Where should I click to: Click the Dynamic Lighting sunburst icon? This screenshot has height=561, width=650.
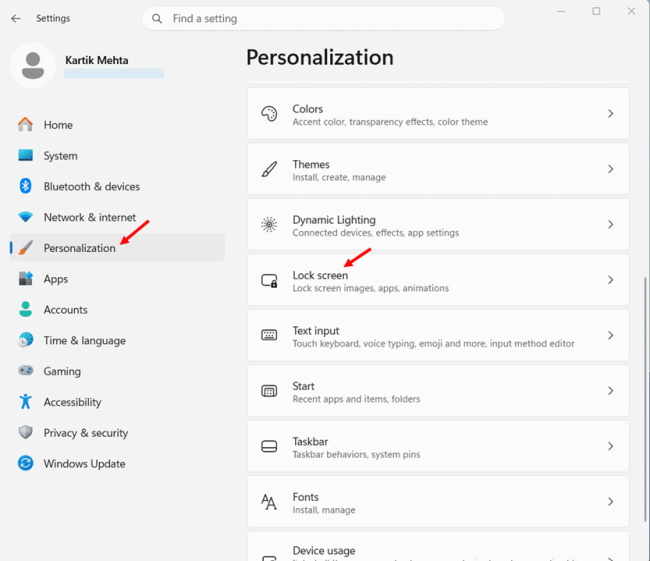click(269, 225)
